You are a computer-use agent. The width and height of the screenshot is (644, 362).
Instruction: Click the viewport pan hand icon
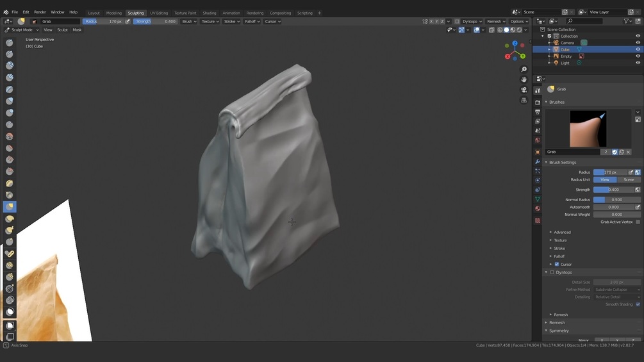(x=524, y=79)
